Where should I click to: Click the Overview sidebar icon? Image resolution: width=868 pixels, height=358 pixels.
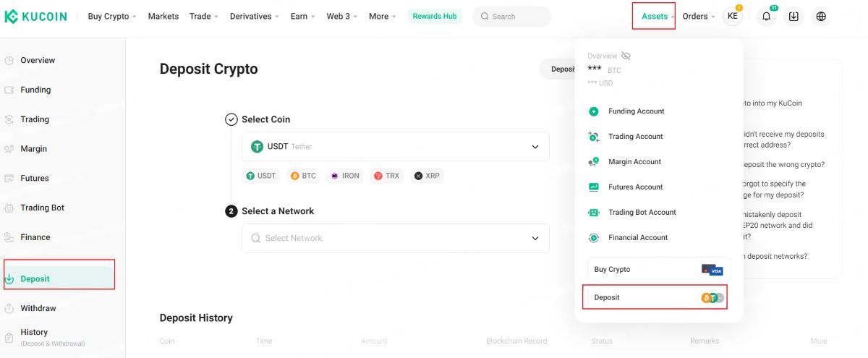click(x=9, y=61)
